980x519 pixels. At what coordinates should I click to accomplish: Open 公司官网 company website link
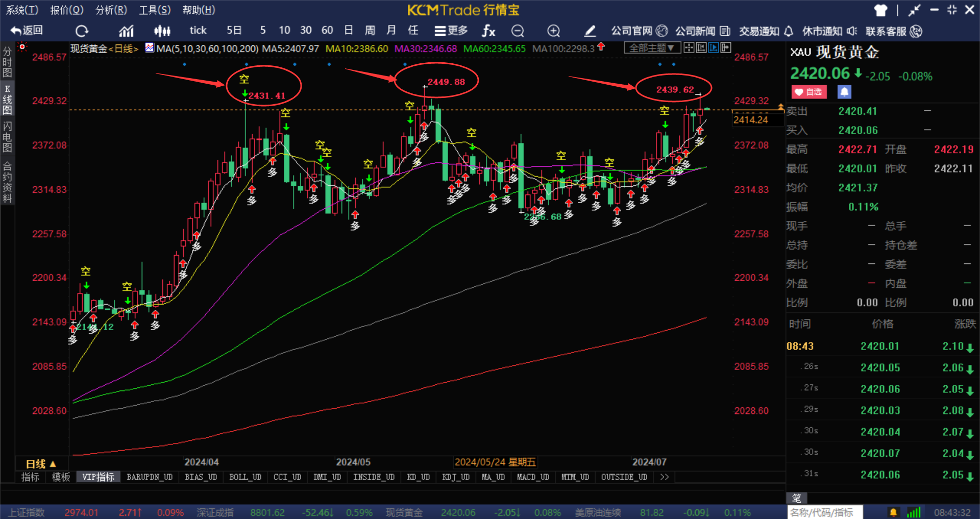click(640, 31)
